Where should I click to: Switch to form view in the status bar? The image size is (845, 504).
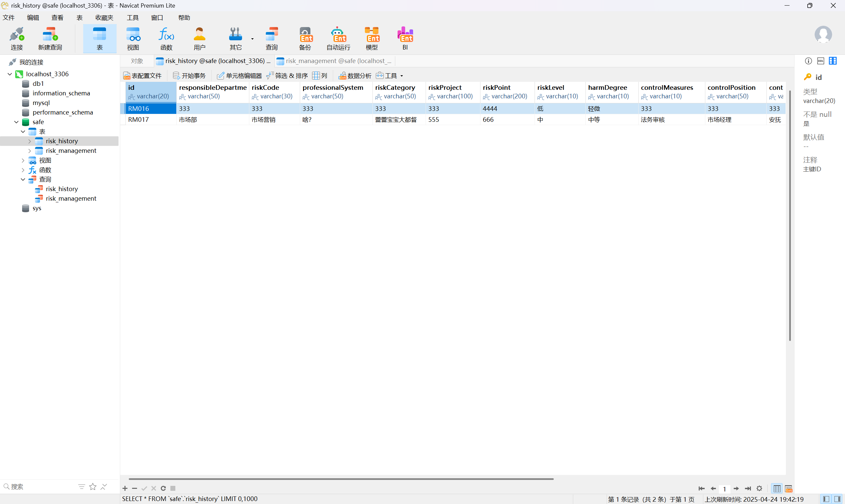pos(789,489)
